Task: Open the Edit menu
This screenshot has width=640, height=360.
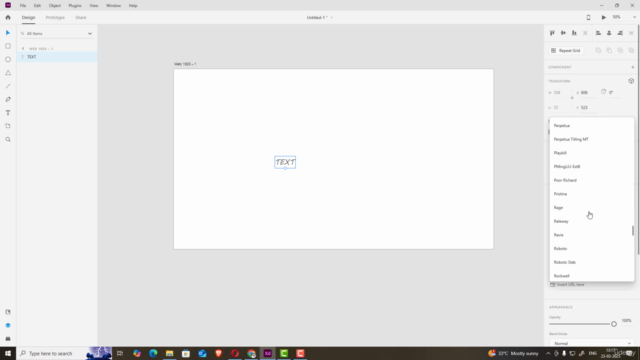Action: (37, 6)
